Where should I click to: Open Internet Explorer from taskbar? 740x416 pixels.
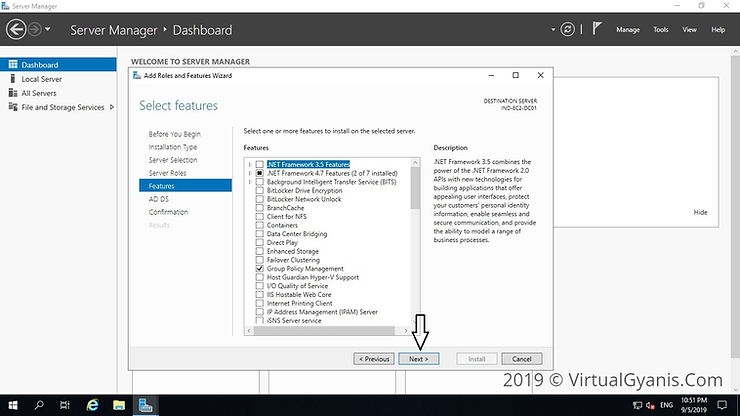pos(92,405)
